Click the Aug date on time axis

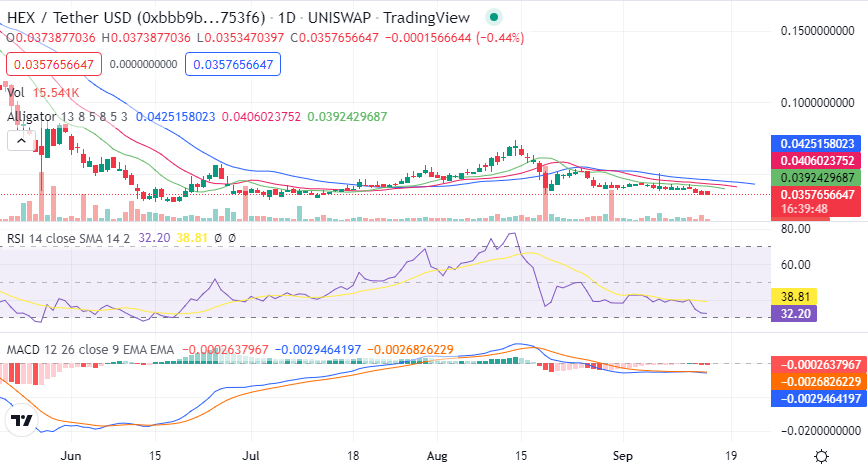437,456
